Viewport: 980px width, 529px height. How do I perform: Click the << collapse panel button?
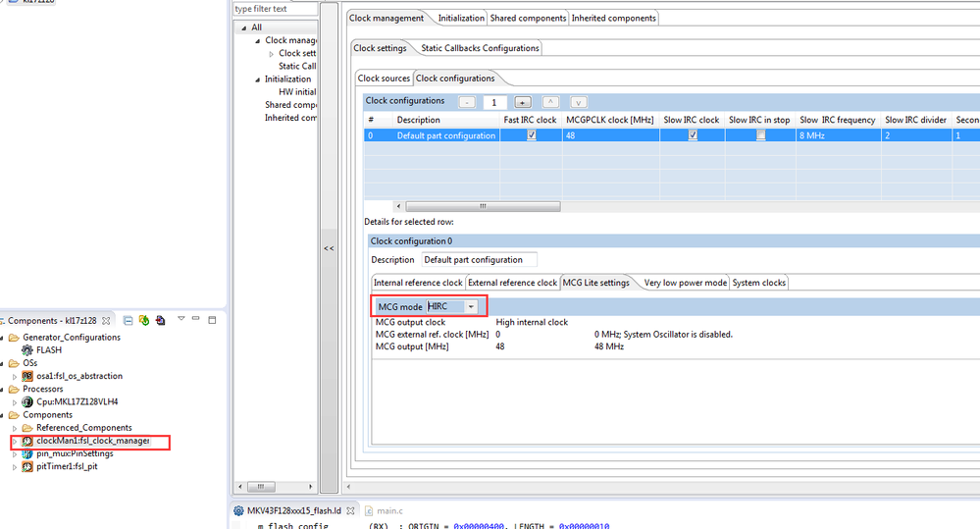(x=329, y=248)
